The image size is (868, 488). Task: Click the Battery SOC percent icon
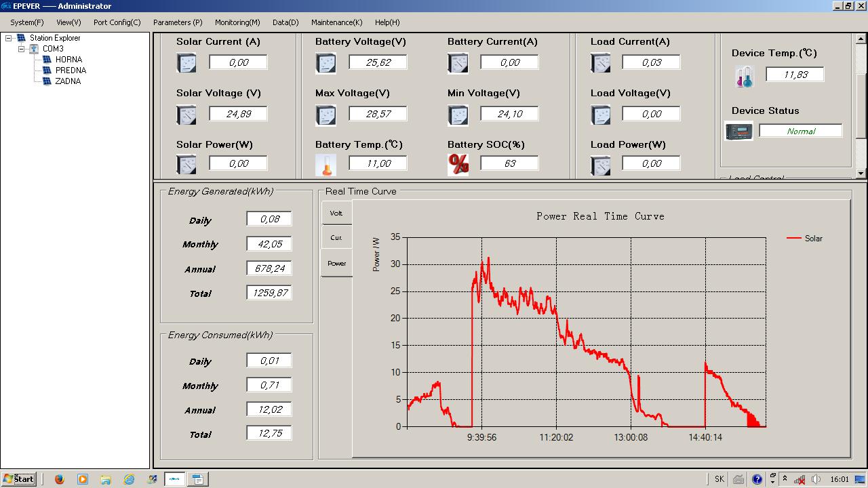pos(458,164)
